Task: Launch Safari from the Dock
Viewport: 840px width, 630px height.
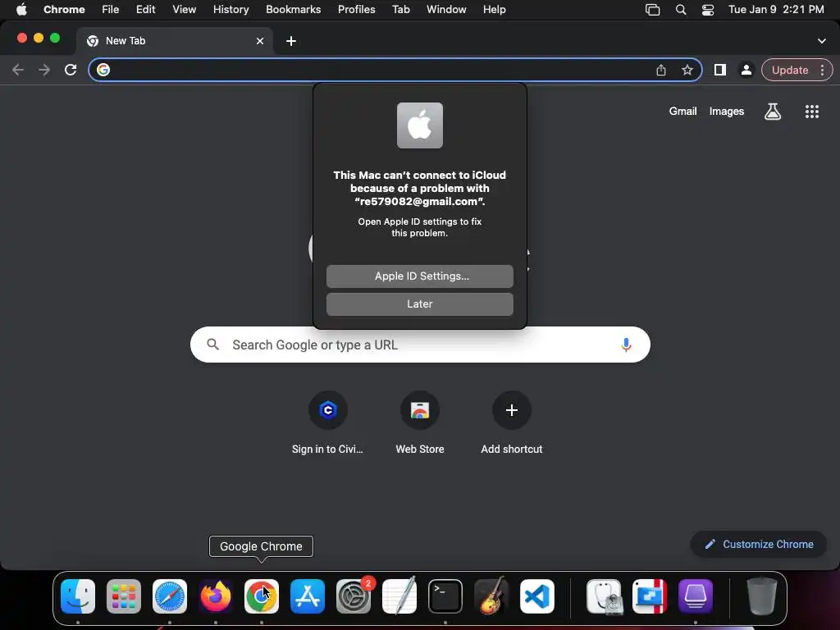Action: pyautogui.click(x=170, y=596)
